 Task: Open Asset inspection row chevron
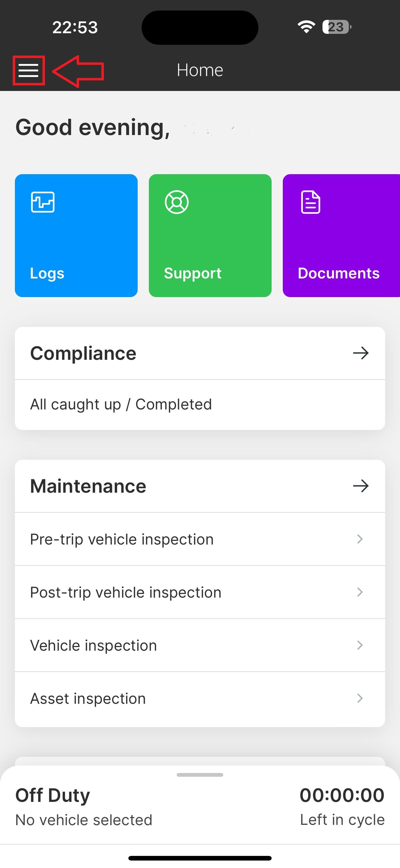point(360,698)
